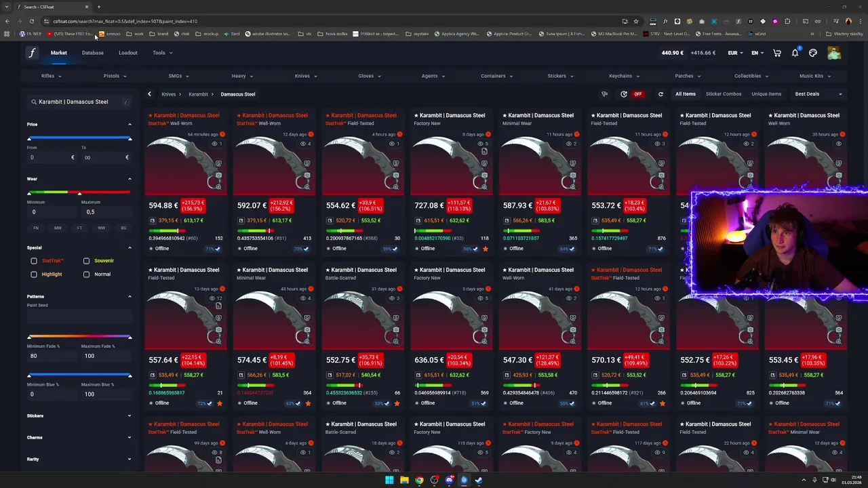
Task: Open the Gloves category
Action: (370, 76)
